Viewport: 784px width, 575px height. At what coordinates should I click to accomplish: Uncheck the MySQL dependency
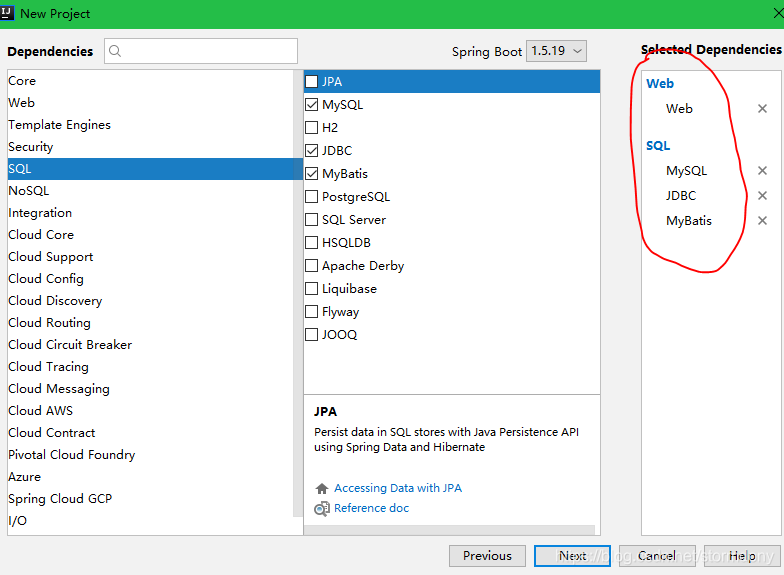[312, 104]
